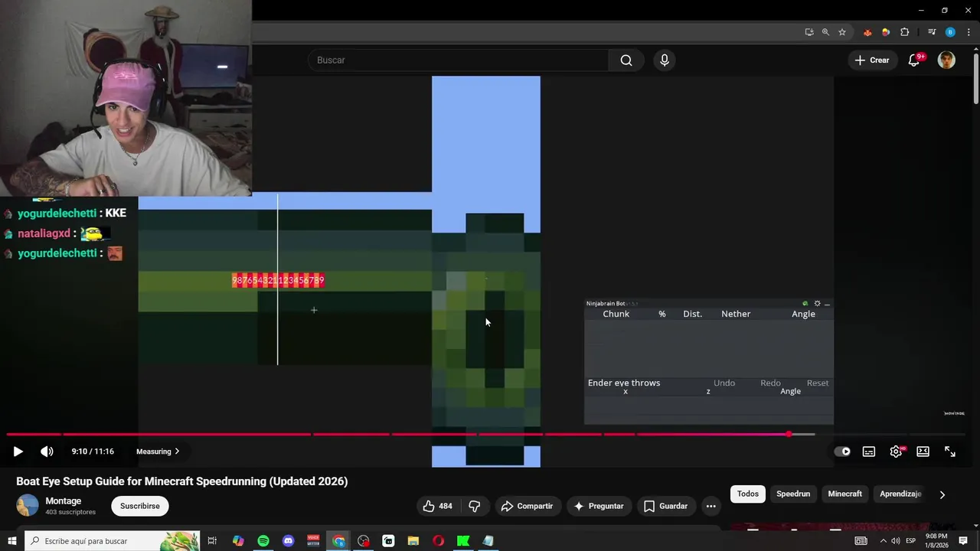
Task: Click the Compartir share button
Action: 527,506
